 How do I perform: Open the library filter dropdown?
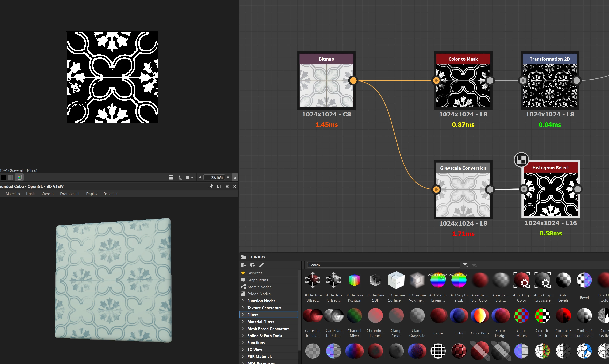point(465,265)
